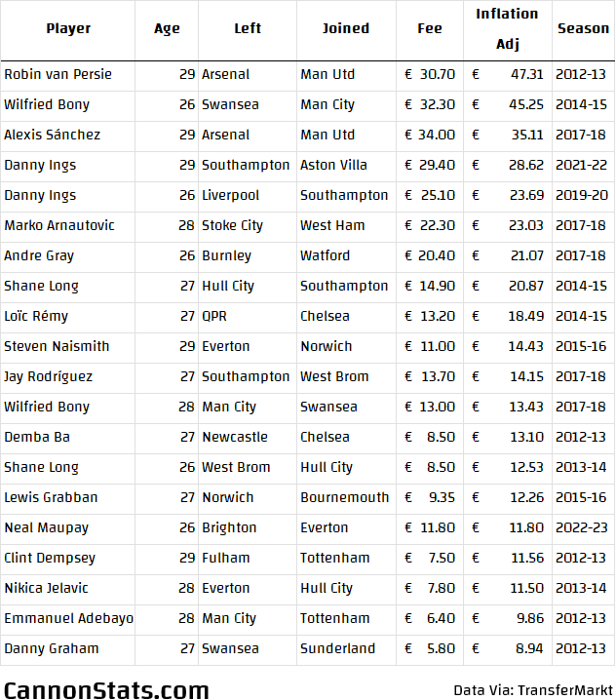This screenshot has height=700, width=616.
Task: Click the 2021-22 season cell
Action: (583, 165)
